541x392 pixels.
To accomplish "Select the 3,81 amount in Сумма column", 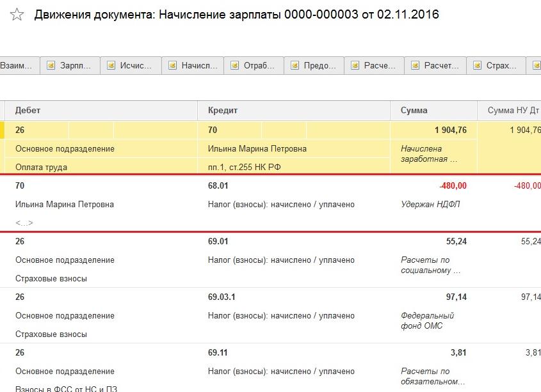I will 458,352.
